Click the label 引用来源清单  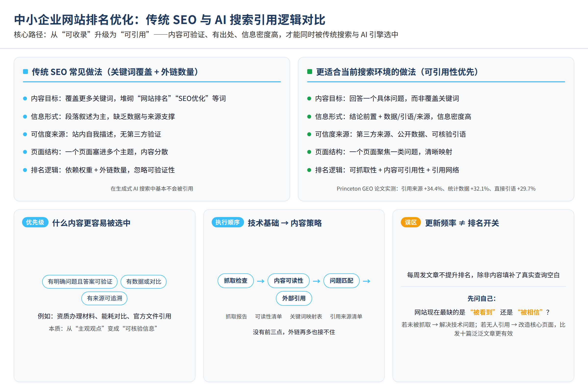click(x=346, y=317)
